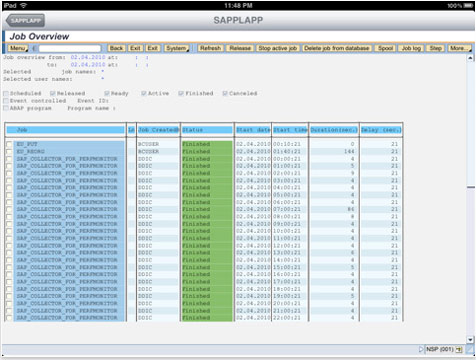Select the EU_PUT job row checkbox

9,144
